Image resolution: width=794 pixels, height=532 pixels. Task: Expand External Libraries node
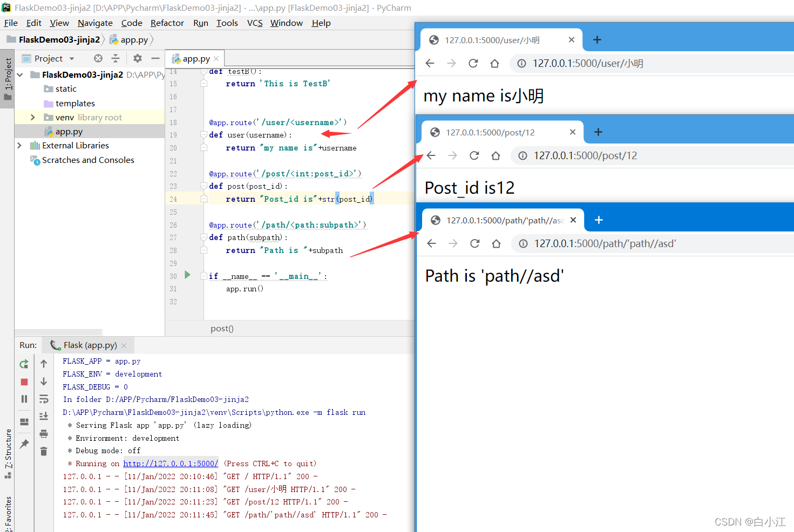click(x=19, y=146)
